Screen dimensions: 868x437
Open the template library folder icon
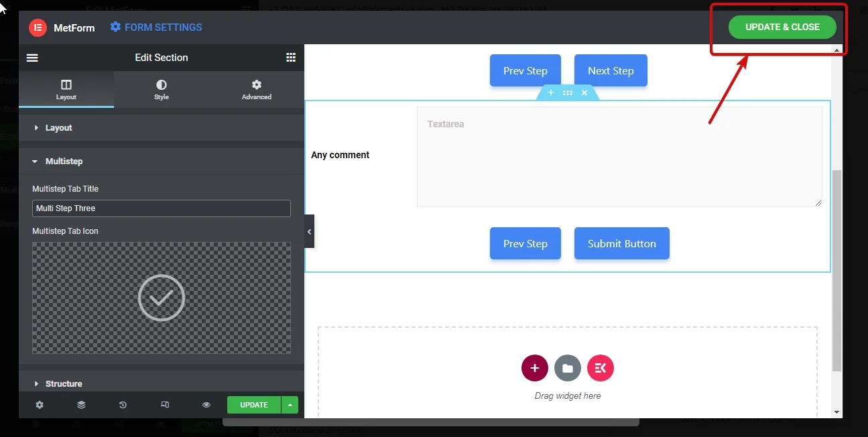[568, 368]
